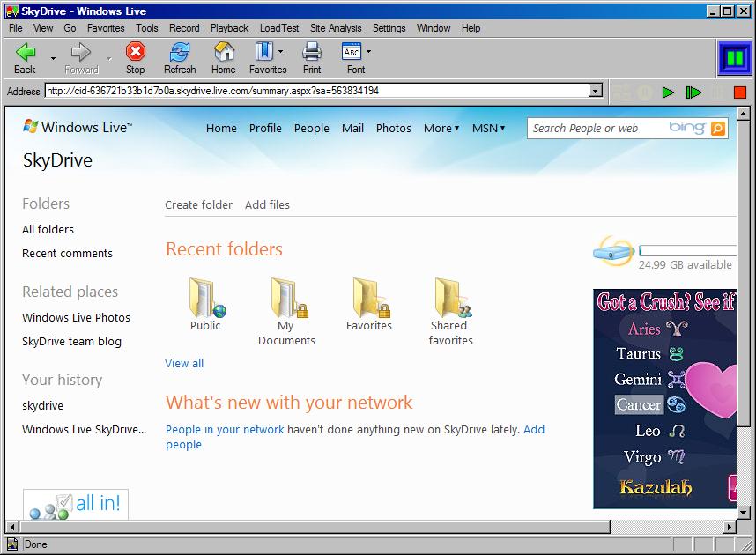Click the Print printer icon
This screenshot has height=555, width=756.
click(312, 51)
